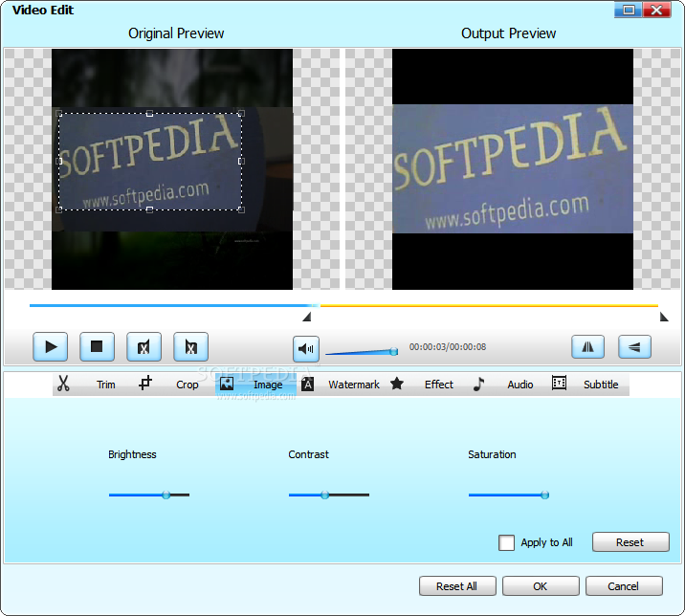Click the trim end triangle marker on timeline

click(x=664, y=317)
